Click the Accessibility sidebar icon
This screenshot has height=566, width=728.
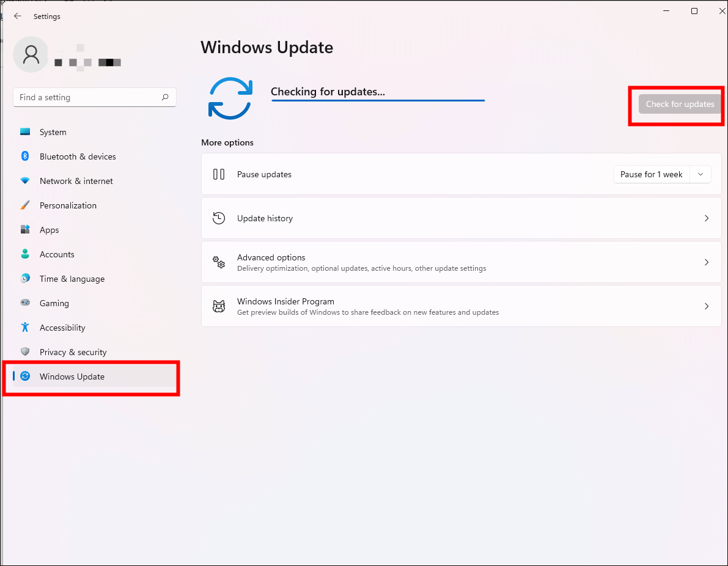pyautogui.click(x=25, y=327)
